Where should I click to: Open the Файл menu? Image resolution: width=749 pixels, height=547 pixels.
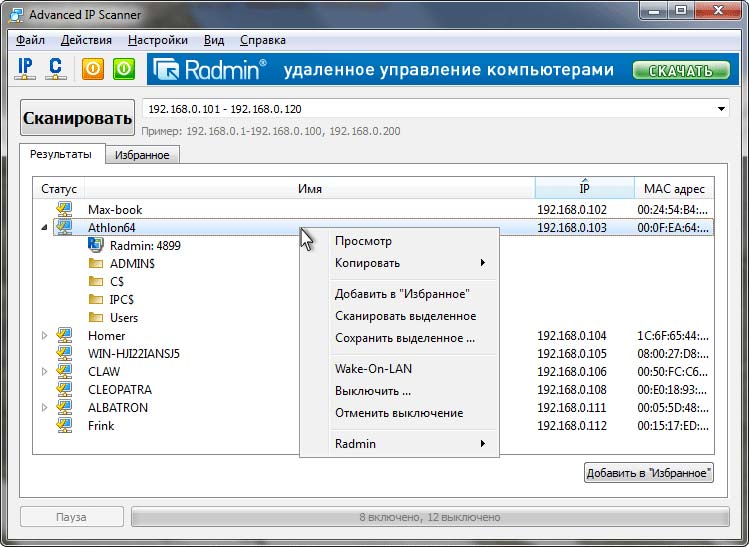30,40
